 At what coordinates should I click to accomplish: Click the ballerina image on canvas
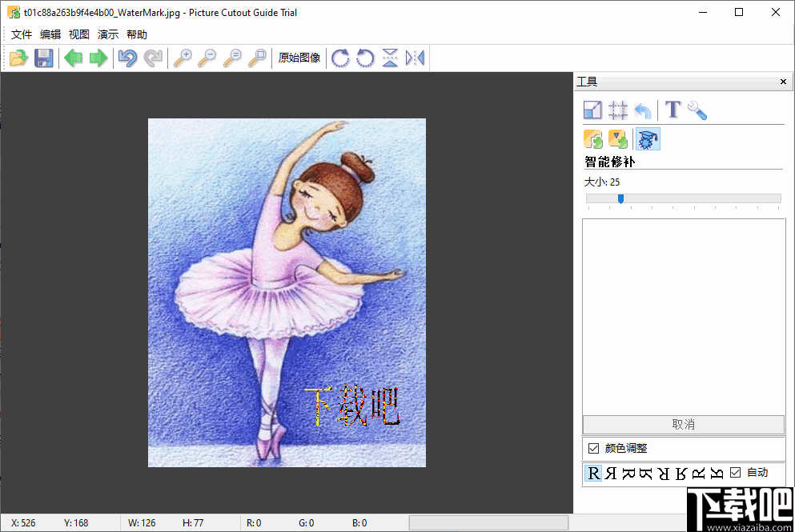(x=287, y=293)
